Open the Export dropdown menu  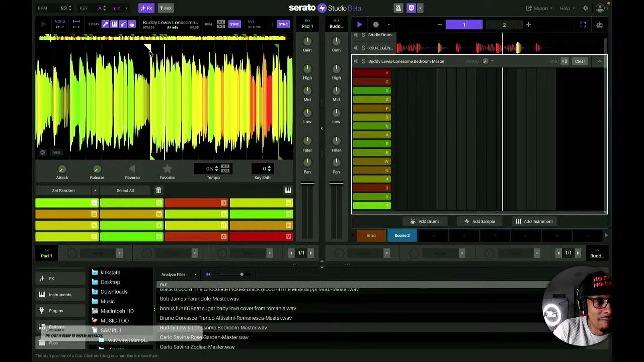[x=539, y=8]
